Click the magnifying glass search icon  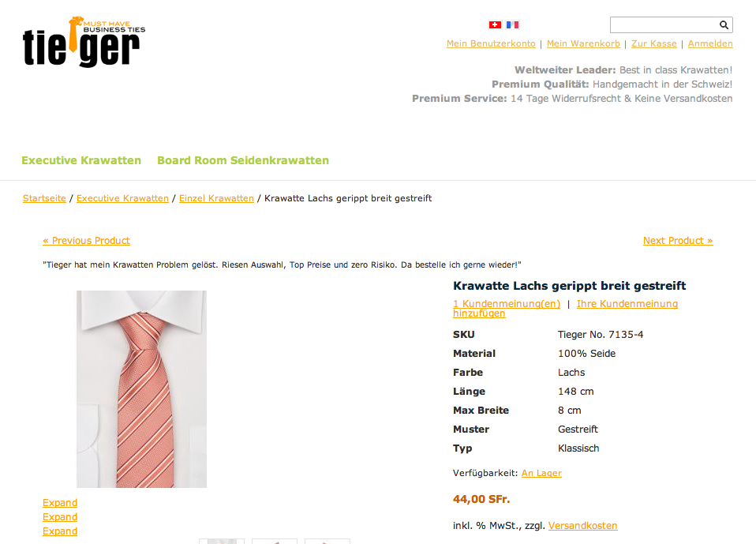click(724, 24)
